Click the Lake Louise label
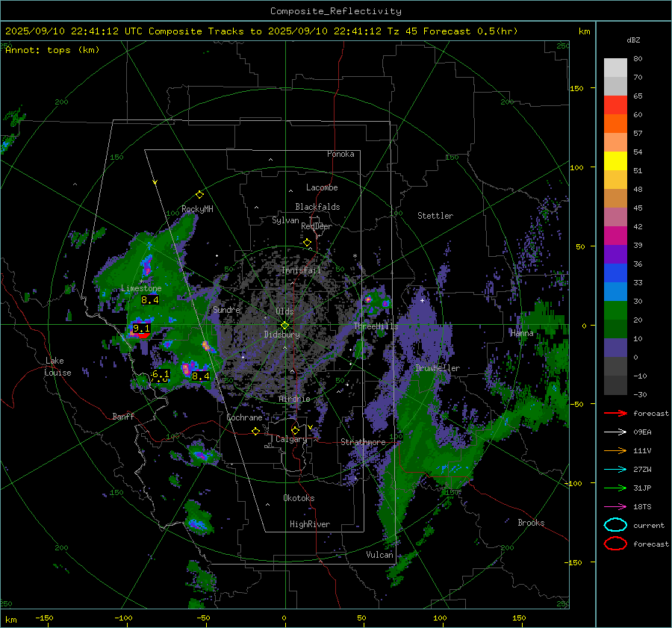672x628 pixels. [57, 367]
